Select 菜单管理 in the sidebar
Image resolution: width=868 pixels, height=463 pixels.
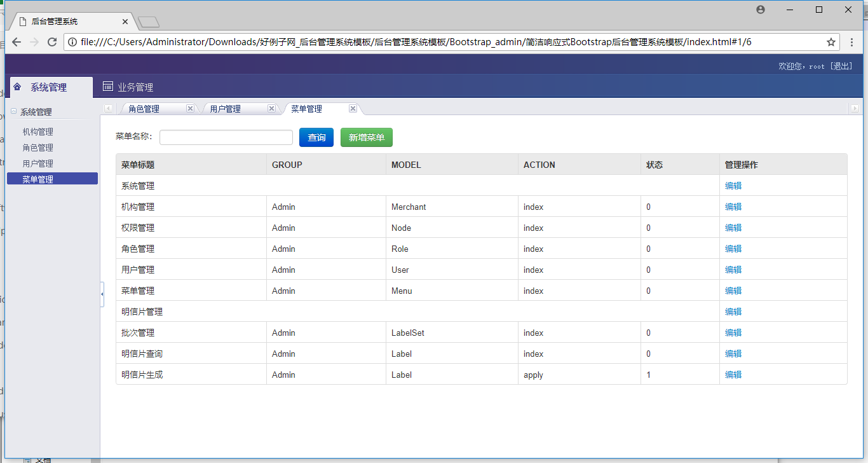52,179
